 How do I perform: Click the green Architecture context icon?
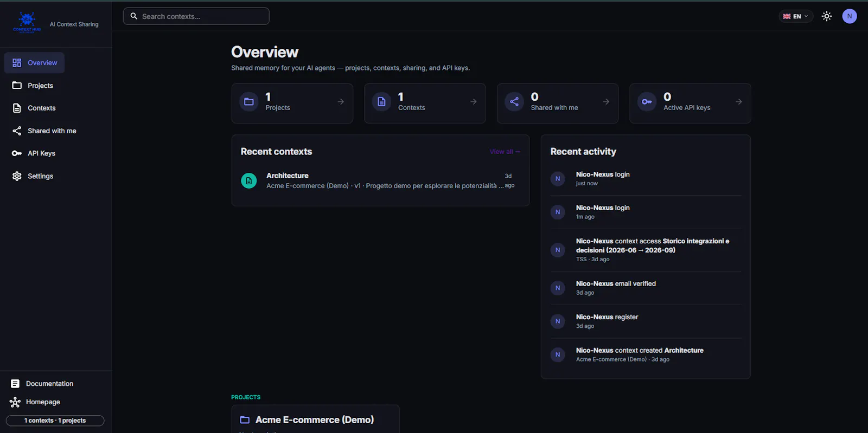click(x=249, y=180)
